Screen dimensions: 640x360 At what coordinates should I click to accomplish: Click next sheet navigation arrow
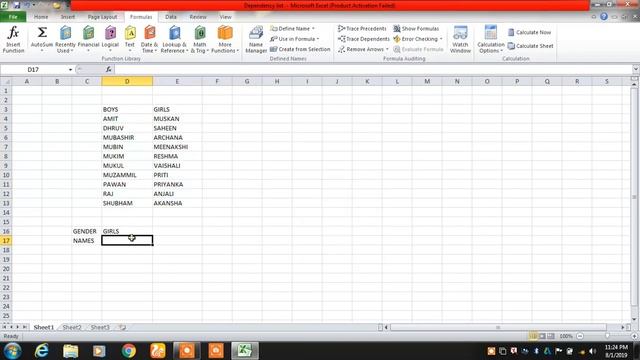[x=18, y=327]
